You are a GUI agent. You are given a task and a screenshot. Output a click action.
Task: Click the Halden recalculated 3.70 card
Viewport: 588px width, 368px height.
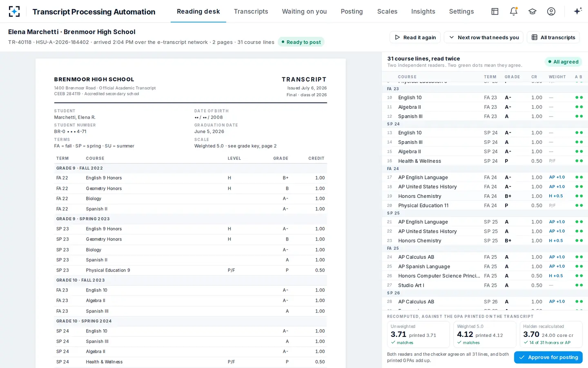pos(551,334)
